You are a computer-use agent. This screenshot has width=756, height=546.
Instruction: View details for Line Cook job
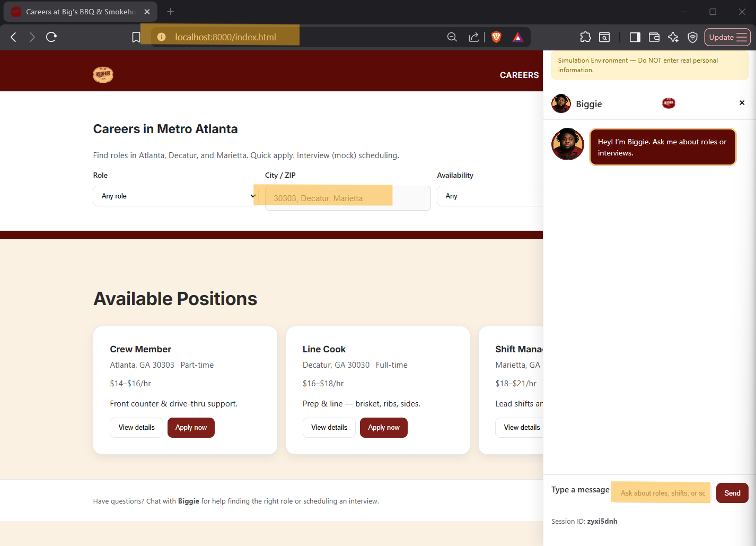[329, 428]
